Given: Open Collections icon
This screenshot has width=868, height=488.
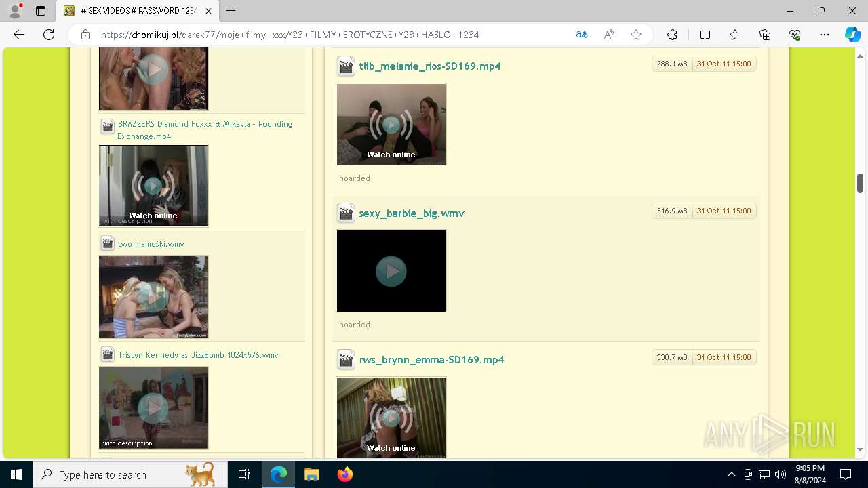Looking at the screenshot, I should [x=765, y=35].
